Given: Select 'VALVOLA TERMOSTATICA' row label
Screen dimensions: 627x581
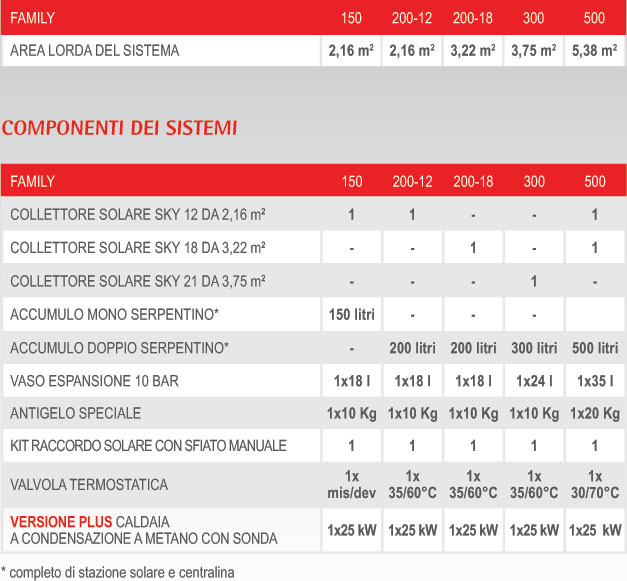Looking at the screenshot, I should [89, 485].
